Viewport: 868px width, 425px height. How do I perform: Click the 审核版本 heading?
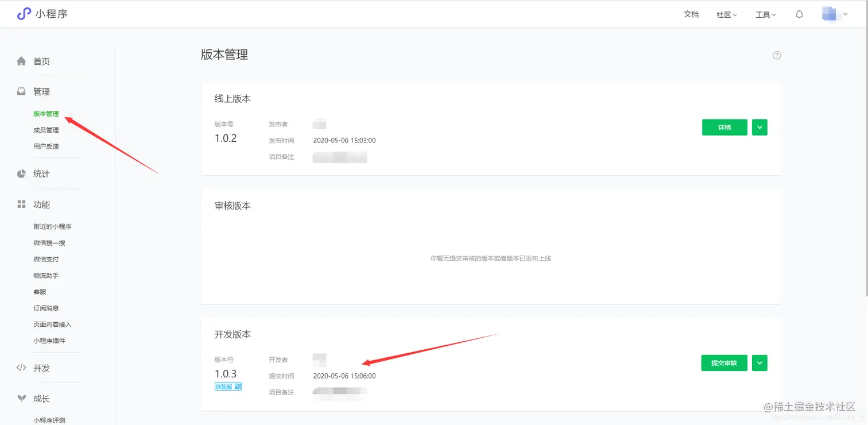click(232, 206)
